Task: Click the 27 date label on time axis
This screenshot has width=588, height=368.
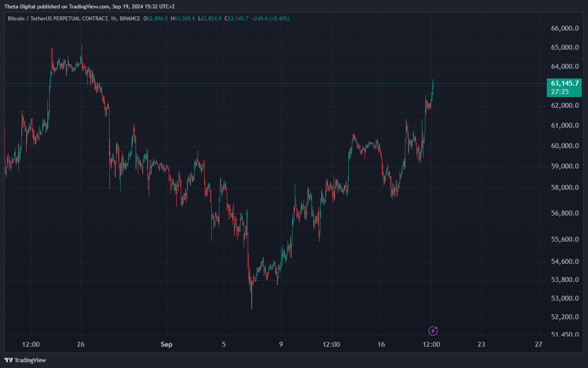Action: tap(539, 345)
